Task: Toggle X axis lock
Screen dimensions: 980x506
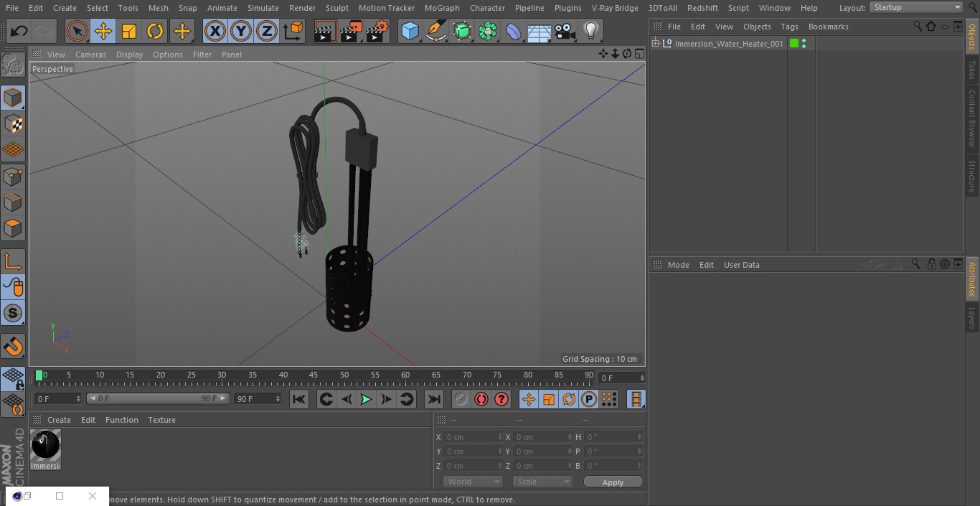Action: coord(215,31)
